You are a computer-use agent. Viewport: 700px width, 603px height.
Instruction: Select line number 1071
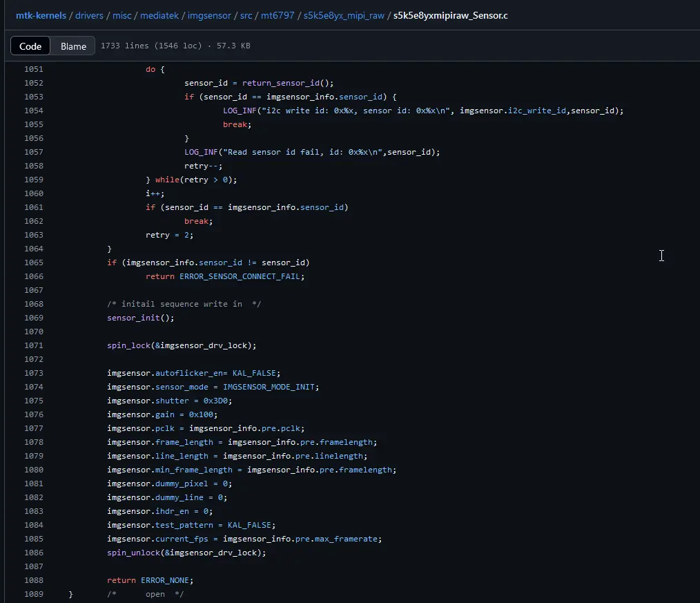pyautogui.click(x=34, y=346)
